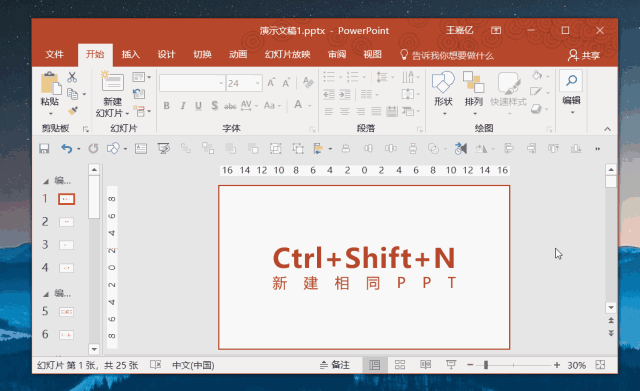Image resolution: width=640 pixels, height=391 pixels.
Task: Collapse the ribbon with the chevron arrow
Action: coord(608,129)
